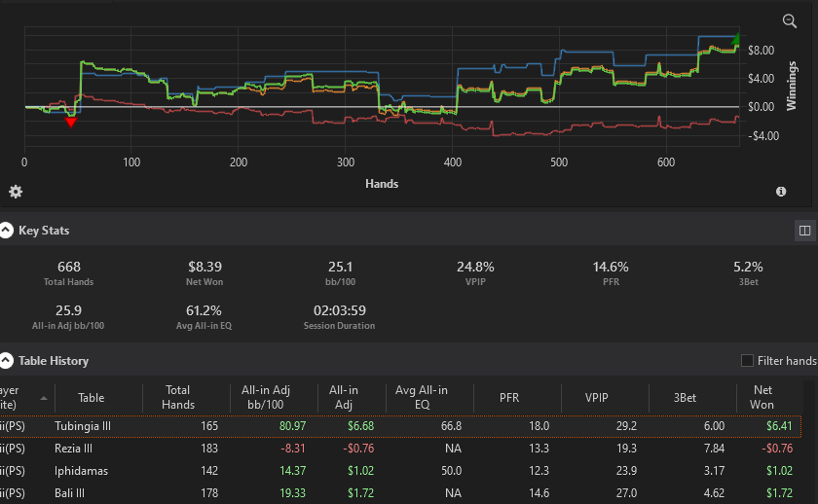The image size is (818, 504).
Task: Sort by All-in Adj bb/100 header
Action: (x=266, y=398)
